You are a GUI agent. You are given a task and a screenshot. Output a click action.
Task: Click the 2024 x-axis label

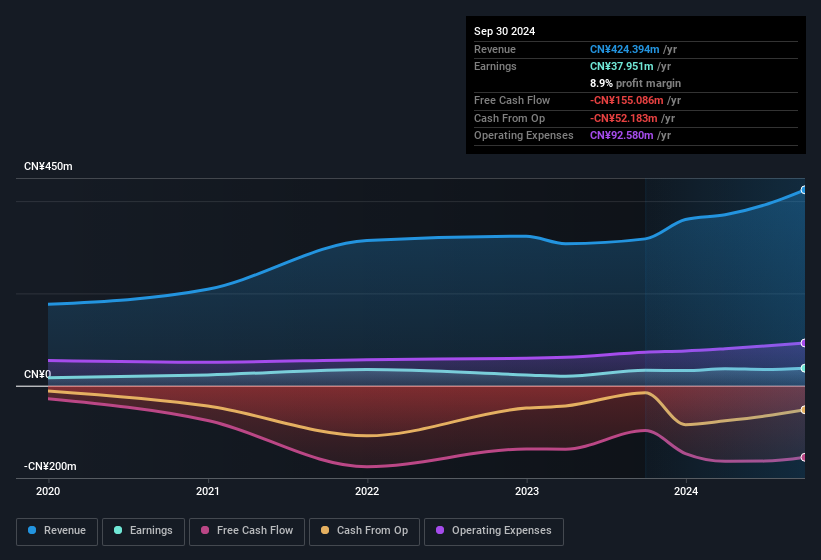686,491
